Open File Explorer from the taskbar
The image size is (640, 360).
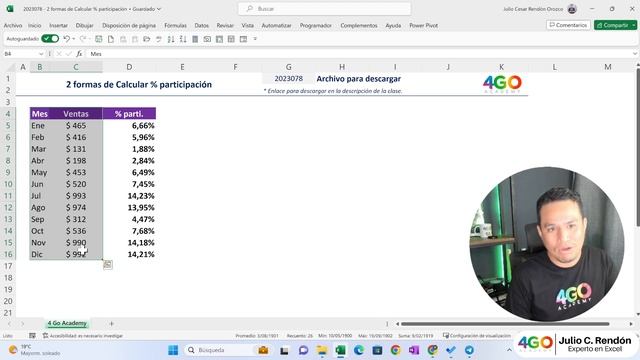pos(322,350)
